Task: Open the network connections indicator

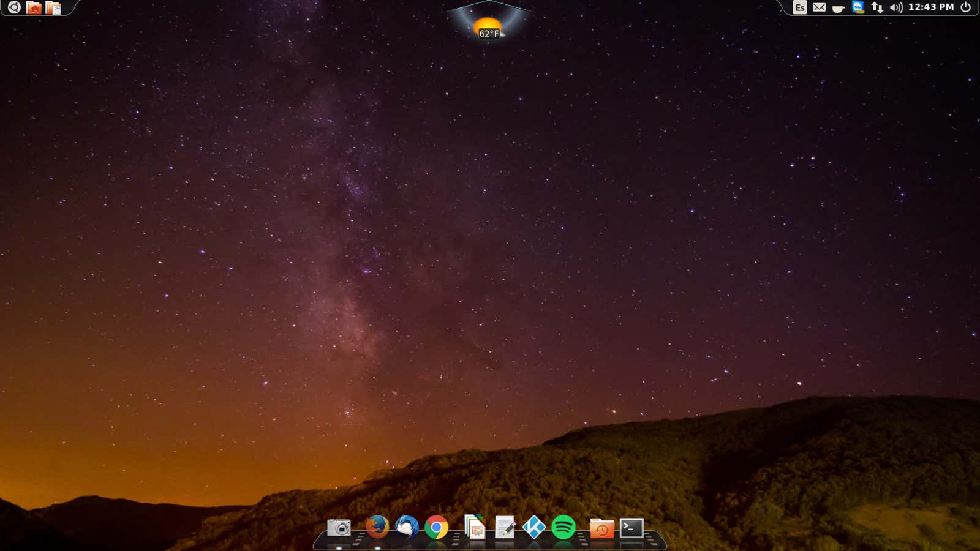Action: tap(877, 7)
